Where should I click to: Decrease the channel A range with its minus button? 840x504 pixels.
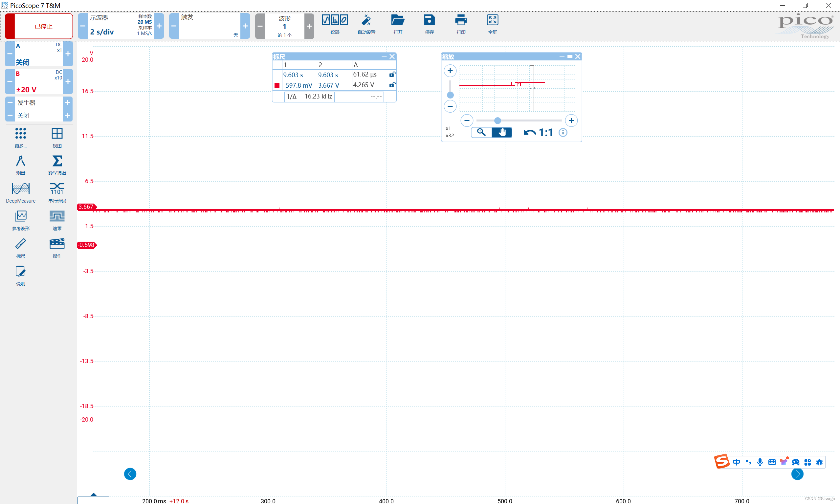(x=10, y=54)
